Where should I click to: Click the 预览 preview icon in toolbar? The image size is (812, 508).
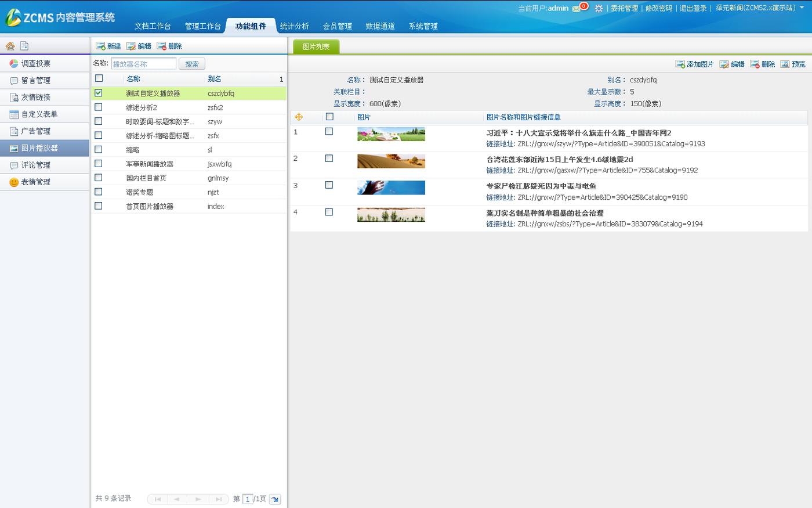click(785, 64)
